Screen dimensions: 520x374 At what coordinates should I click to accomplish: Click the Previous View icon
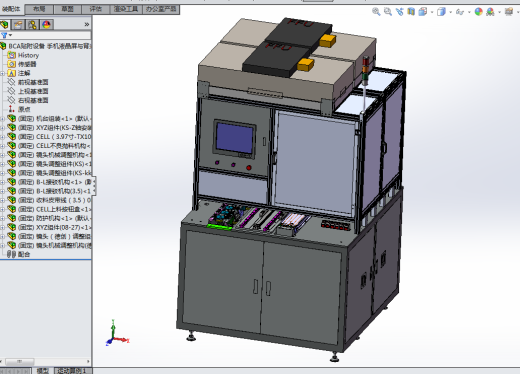point(399,12)
